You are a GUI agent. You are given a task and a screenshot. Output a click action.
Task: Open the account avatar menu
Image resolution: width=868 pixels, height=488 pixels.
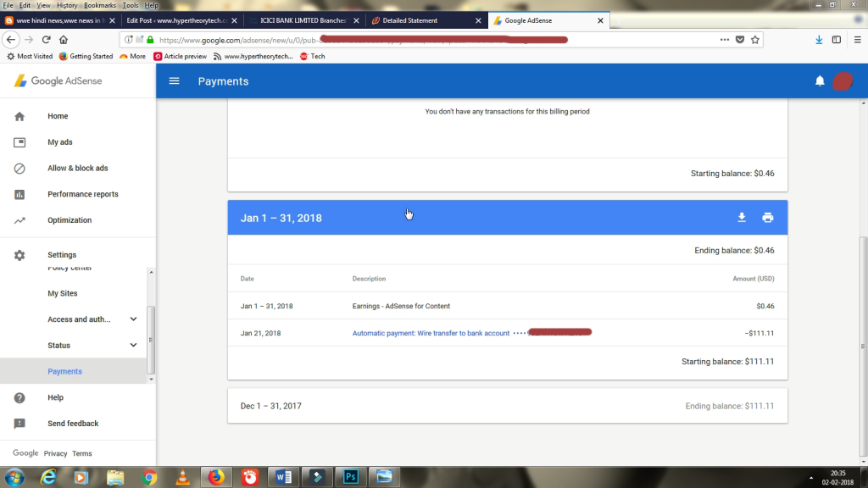coord(843,80)
